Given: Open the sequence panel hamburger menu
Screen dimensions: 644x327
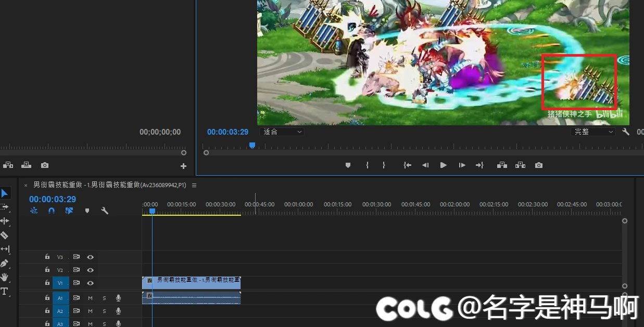Looking at the screenshot, I should point(194,185).
